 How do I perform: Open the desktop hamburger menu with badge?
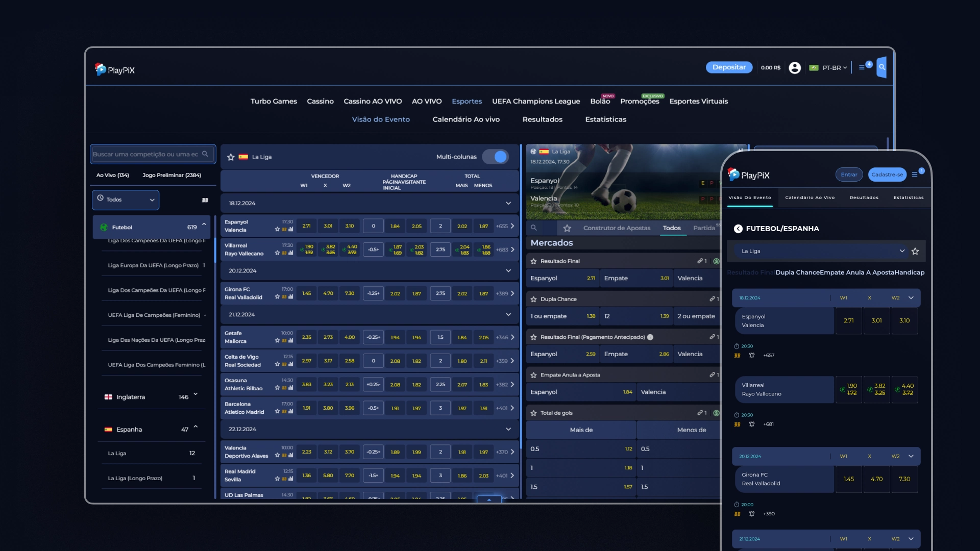click(863, 67)
